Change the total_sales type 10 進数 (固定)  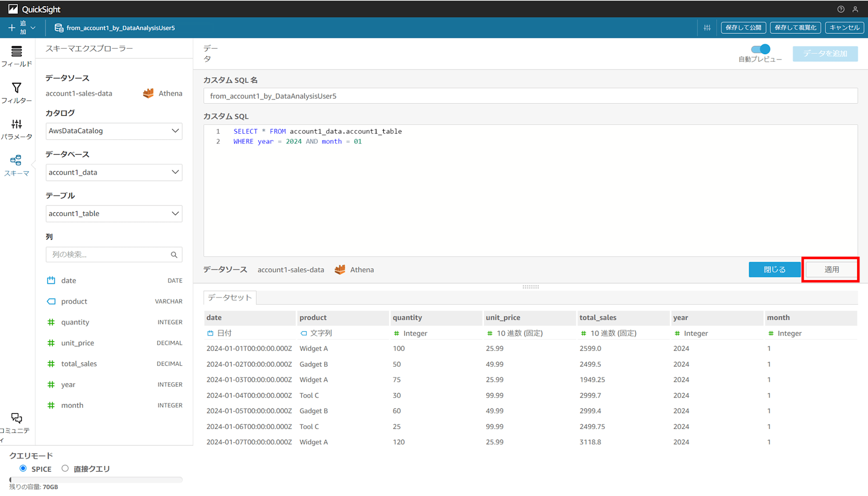[x=608, y=333]
